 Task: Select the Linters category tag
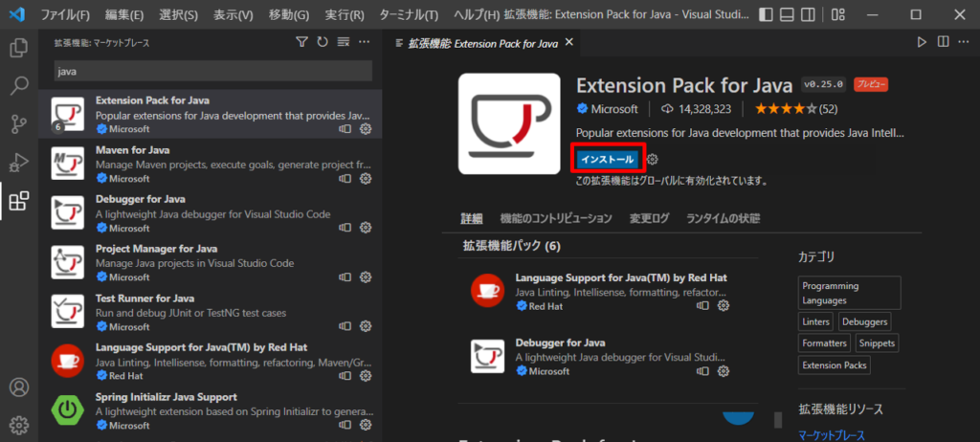pos(815,322)
